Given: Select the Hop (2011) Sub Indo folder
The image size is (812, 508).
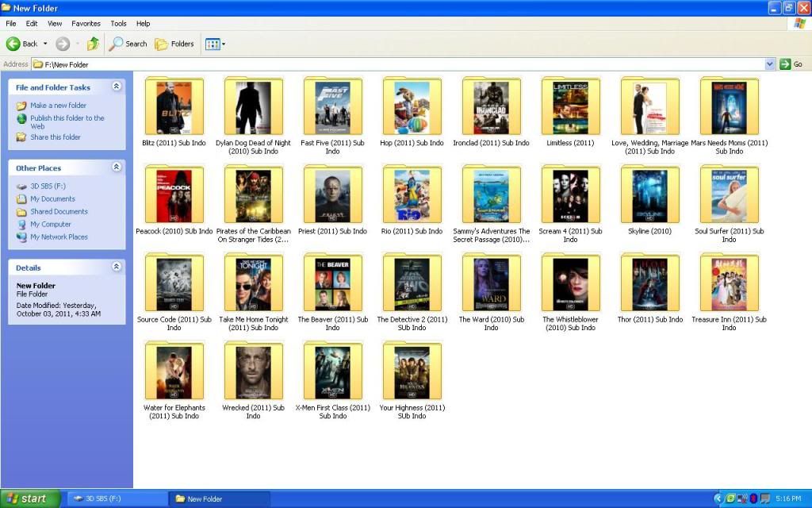Looking at the screenshot, I should [x=412, y=112].
